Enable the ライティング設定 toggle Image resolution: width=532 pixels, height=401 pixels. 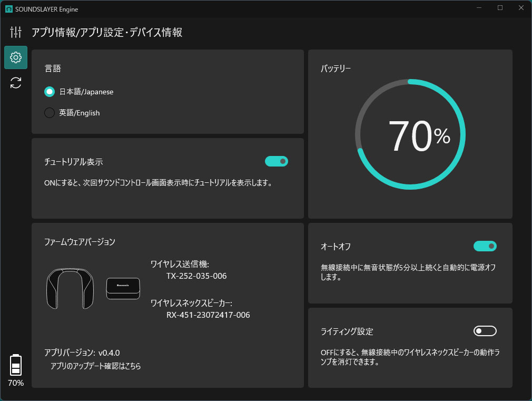pos(485,331)
